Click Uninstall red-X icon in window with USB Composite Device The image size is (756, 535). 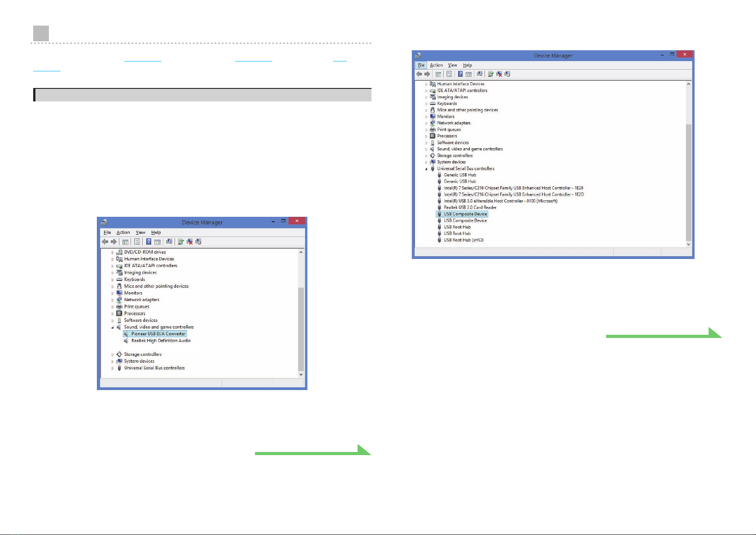coord(499,74)
